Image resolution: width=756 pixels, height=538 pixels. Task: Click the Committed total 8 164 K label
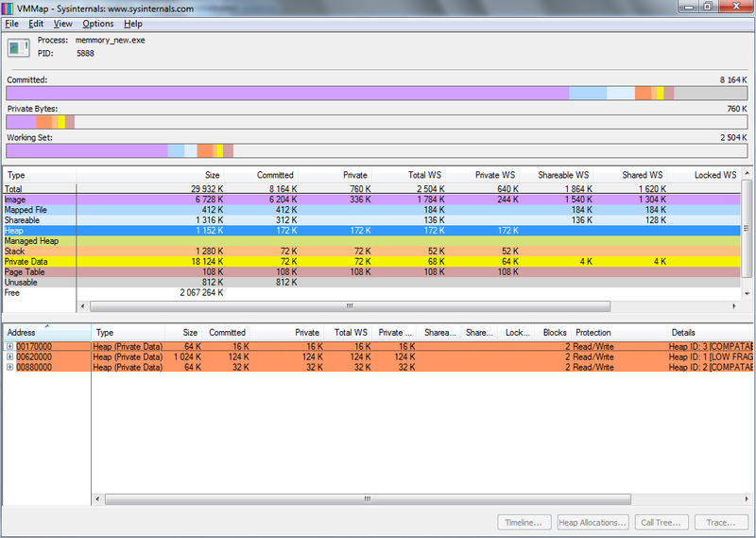tap(733, 80)
